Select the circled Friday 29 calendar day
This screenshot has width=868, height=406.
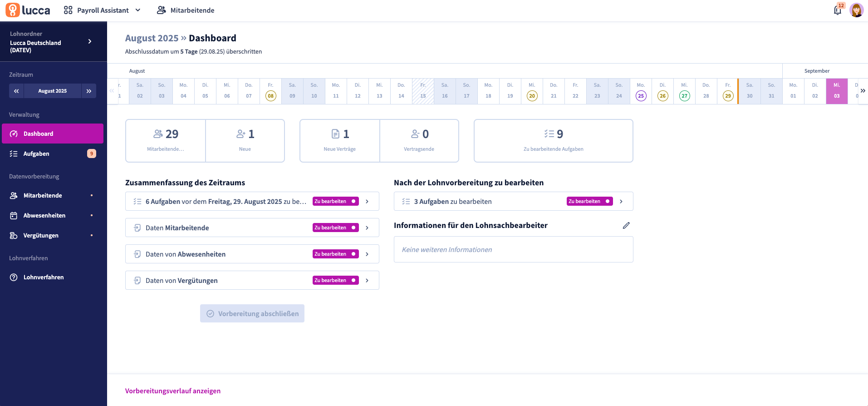pyautogui.click(x=728, y=96)
